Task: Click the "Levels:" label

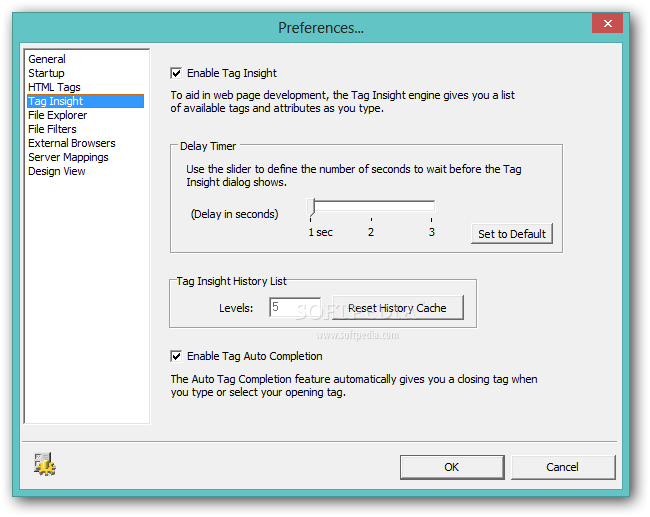Action: pyautogui.click(x=236, y=308)
